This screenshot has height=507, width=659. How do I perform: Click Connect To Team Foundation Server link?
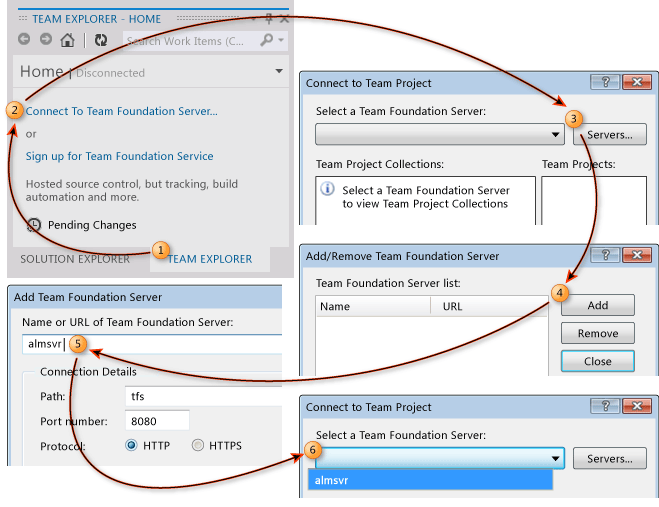pos(121,111)
